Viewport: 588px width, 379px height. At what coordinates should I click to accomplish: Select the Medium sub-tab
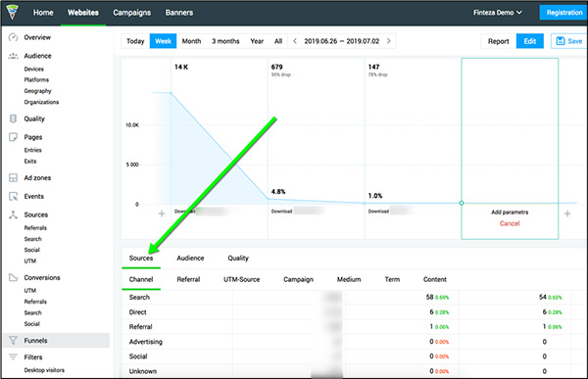pos(349,279)
